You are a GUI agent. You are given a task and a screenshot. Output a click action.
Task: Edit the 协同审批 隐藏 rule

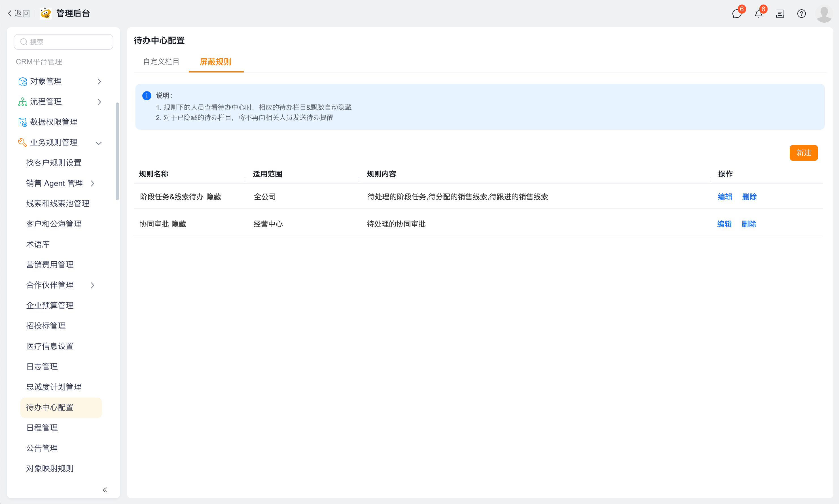724,224
